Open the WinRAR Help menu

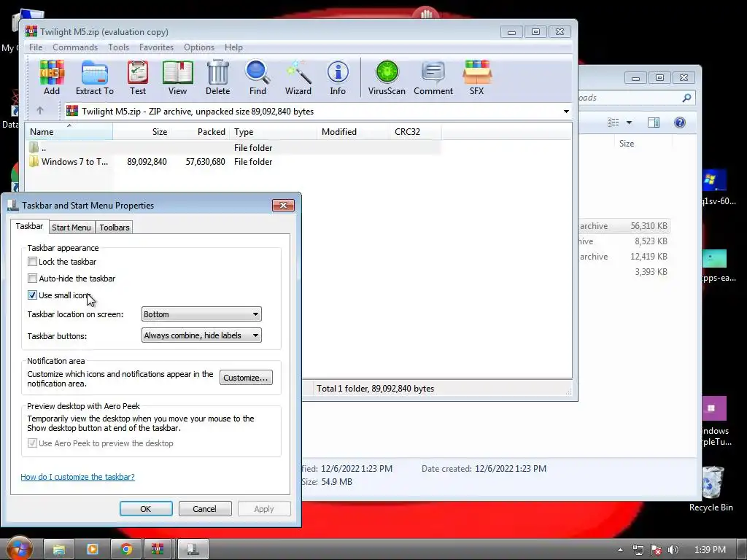233,47
